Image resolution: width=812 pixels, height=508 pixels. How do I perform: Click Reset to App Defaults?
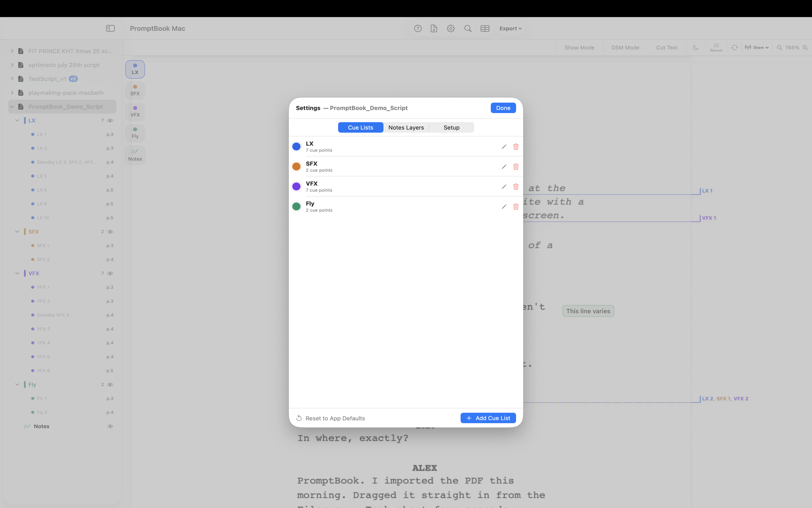coord(330,418)
